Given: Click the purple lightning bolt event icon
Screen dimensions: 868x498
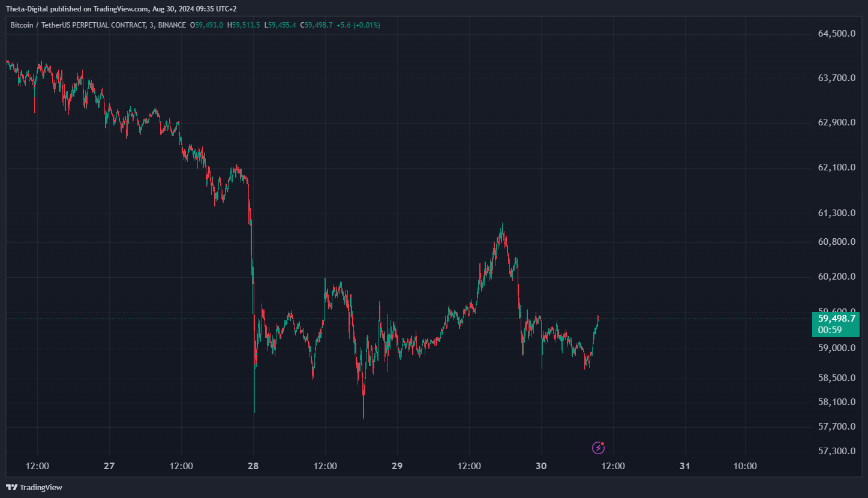Looking at the screenshot, I should (x=598, y=447).
